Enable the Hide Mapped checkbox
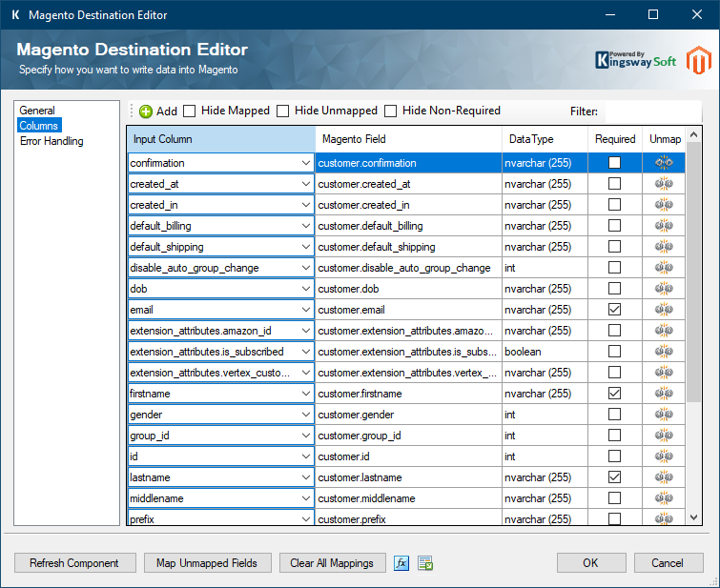The height and width of the screenshot is (588, 720). (189, 112)
